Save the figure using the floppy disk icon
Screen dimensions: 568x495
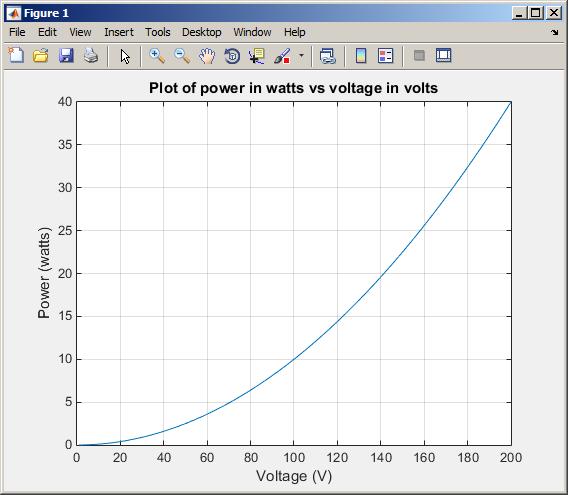click(66, 56)
